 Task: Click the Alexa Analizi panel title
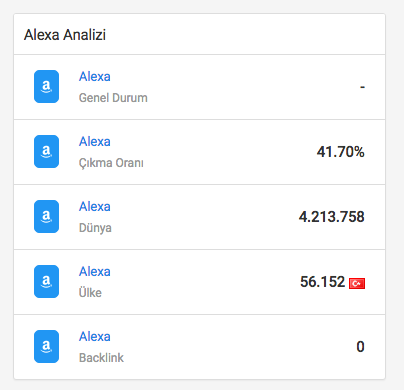pos(65,35)
